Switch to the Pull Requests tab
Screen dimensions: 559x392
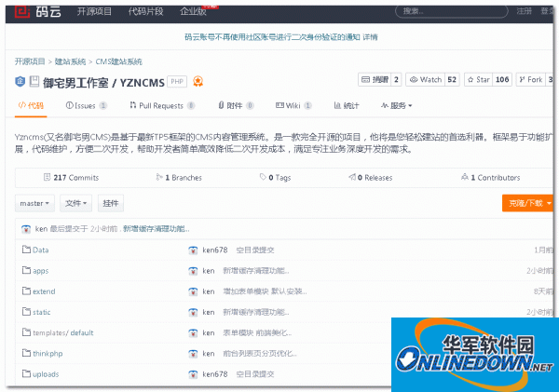[162, 105]
